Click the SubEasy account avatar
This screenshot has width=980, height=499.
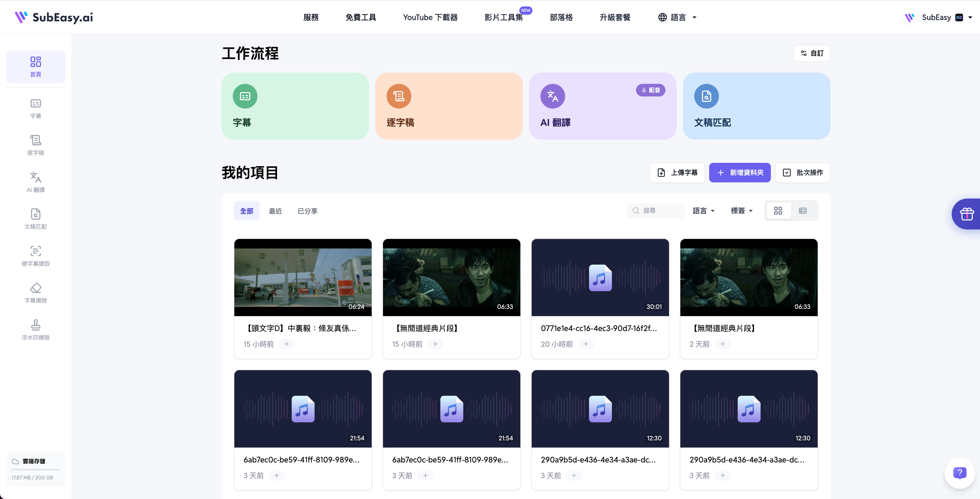910,17
